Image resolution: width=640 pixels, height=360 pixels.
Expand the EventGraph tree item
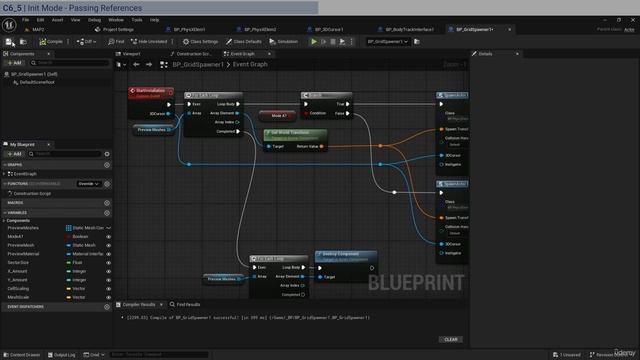point(4,174)
